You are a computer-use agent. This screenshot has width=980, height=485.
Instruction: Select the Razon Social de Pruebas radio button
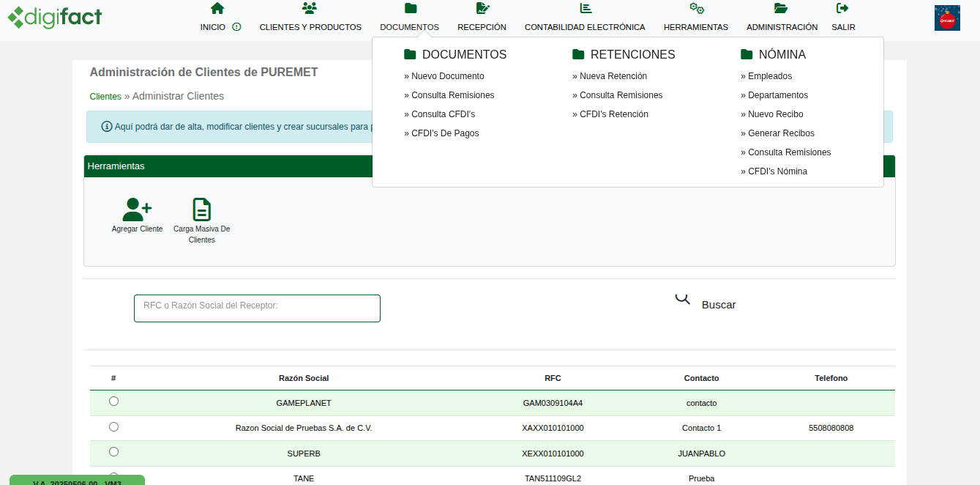click(113, 426)
